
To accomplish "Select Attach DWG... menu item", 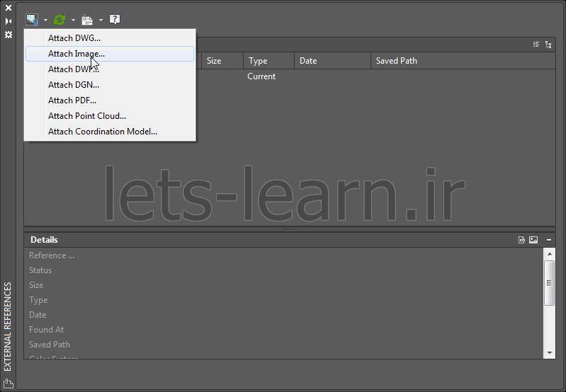I will [x=110, y=38].
